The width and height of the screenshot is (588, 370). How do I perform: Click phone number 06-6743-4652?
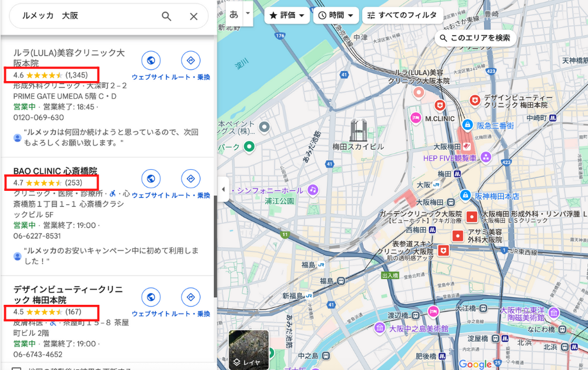tap(38, 354)
